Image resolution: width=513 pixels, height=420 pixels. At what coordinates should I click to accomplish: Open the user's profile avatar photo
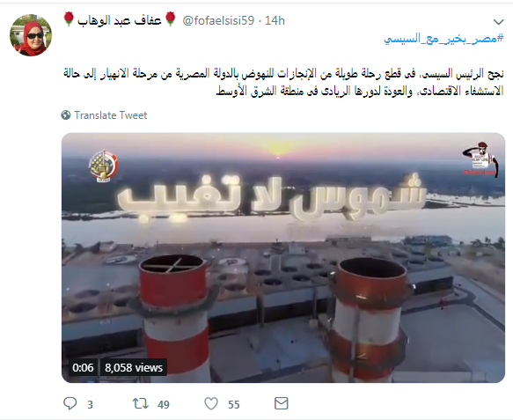31,35
